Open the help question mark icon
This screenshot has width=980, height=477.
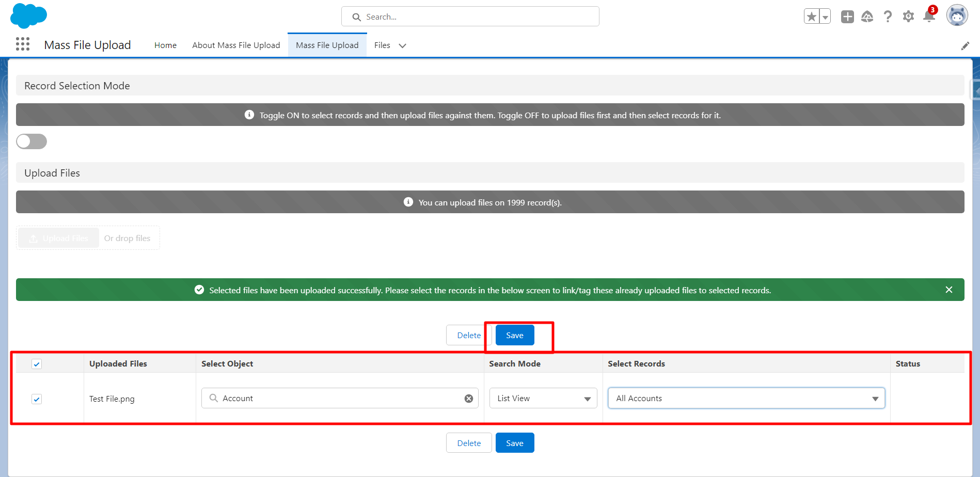coord(888,17)
